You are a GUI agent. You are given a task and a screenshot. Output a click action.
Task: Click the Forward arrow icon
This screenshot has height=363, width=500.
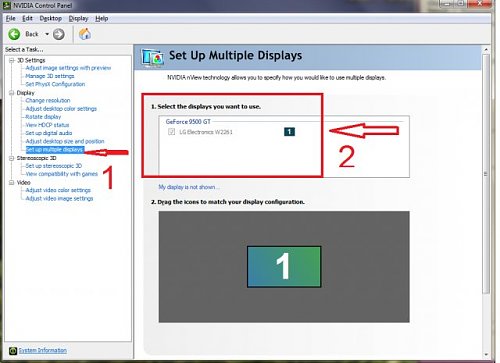click(59, 34)
